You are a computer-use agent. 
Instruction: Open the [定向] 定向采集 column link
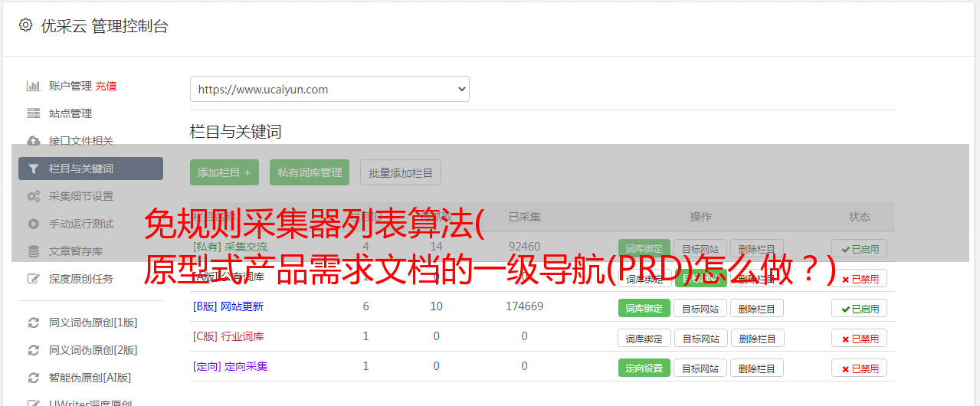(x=230, y=366)
